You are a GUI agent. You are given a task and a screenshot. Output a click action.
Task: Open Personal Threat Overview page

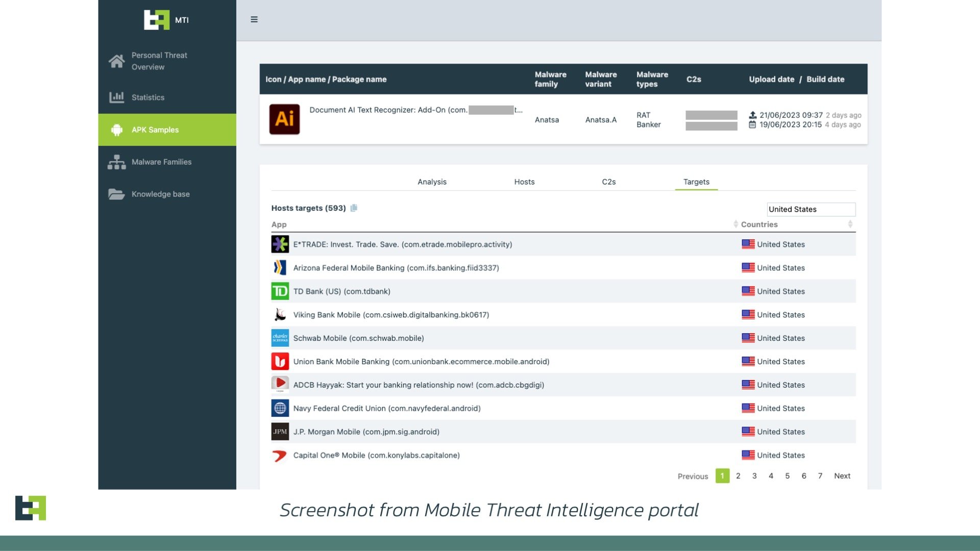tap(167, 61)
